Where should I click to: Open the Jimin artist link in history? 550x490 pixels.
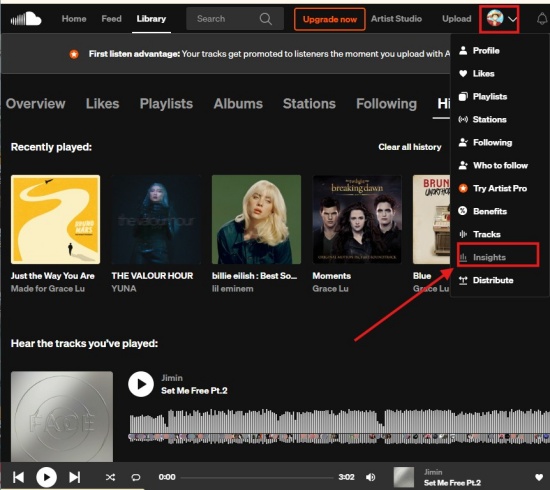click(x=172, y=378)
